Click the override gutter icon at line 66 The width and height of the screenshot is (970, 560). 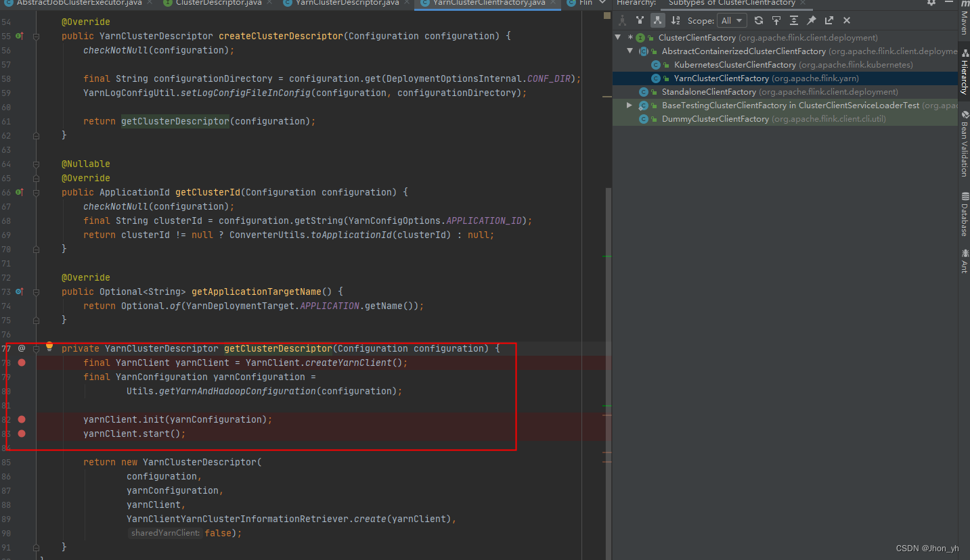20,192
